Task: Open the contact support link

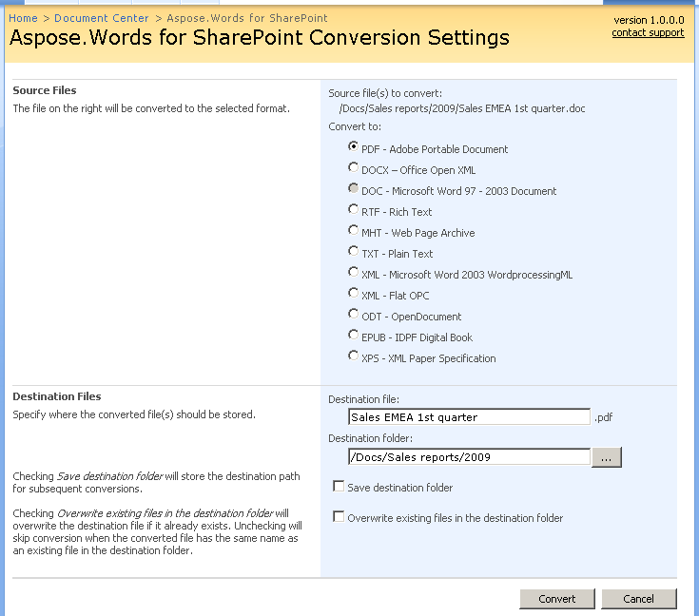Action: click(648, 33)
